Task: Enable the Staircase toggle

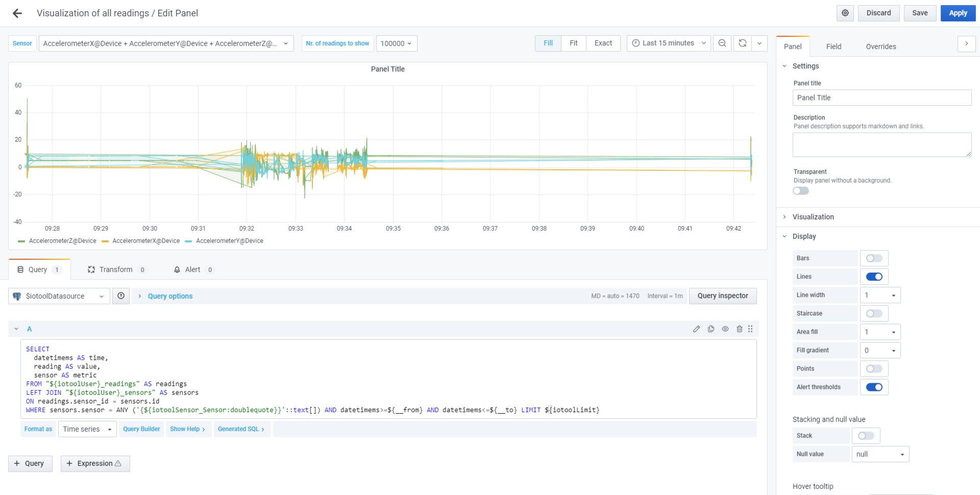Action: 874,313
